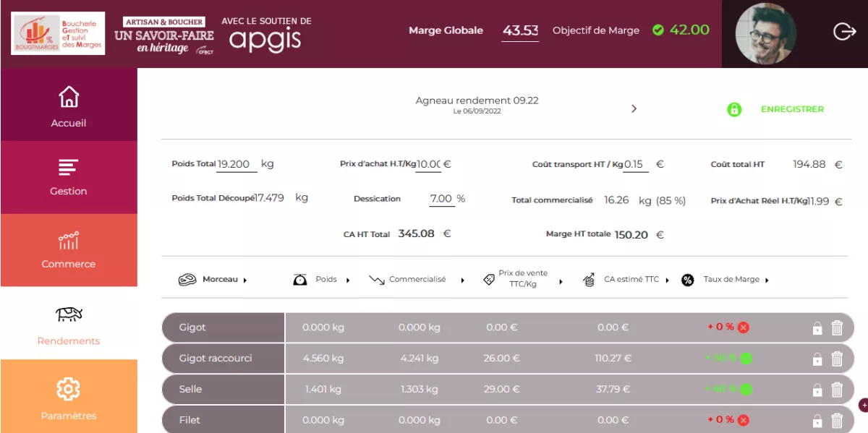Go to next rendement with chevron arrow
Screen dimensions: 868x433
pos(634,108)
